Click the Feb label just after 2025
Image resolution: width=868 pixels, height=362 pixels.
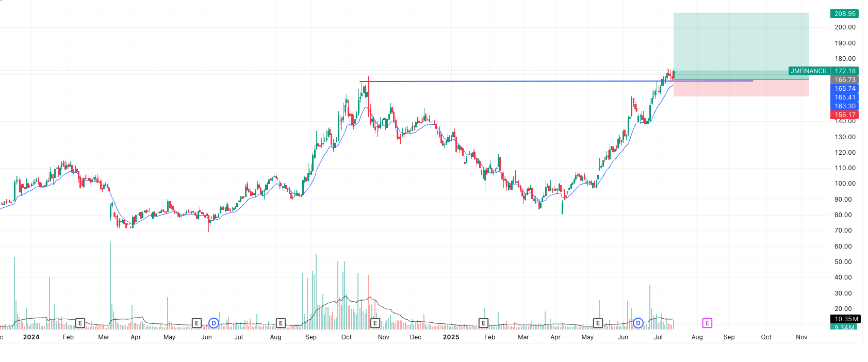coord(489,337)
